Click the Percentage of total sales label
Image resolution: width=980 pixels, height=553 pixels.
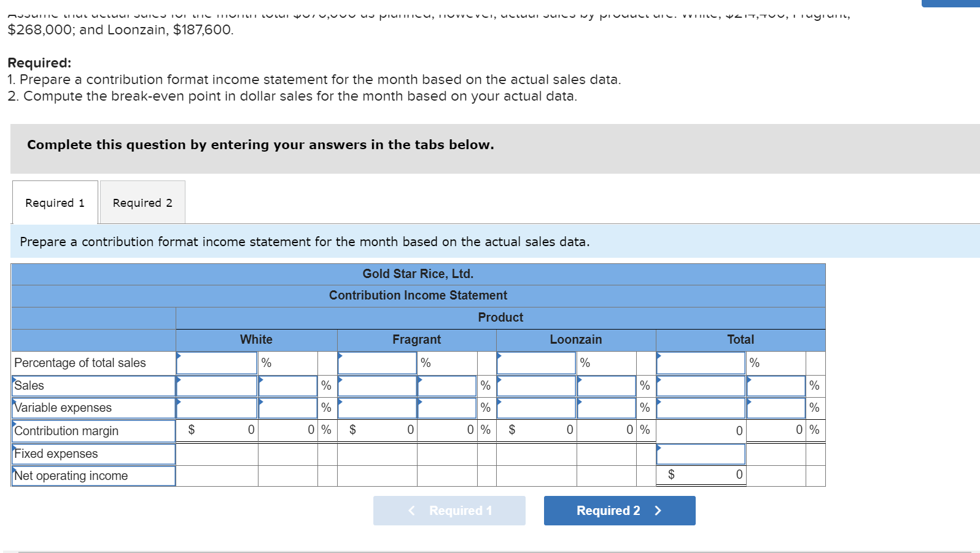[x=80, y=363]
